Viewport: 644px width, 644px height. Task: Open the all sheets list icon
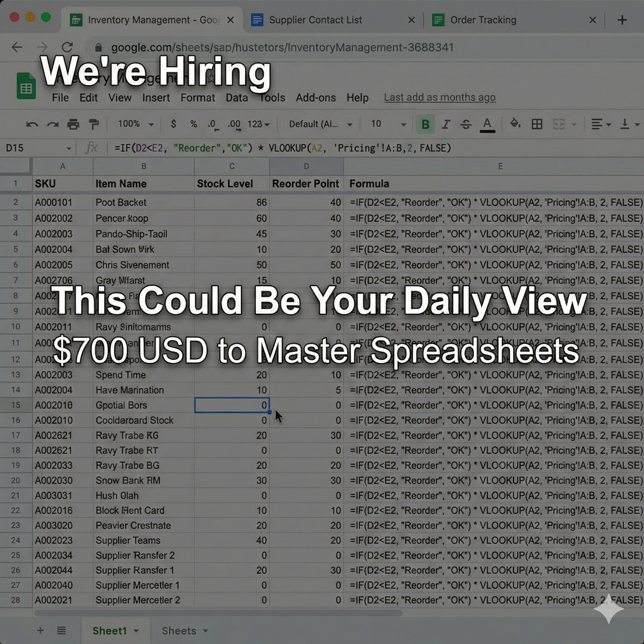tap(61, 630)
